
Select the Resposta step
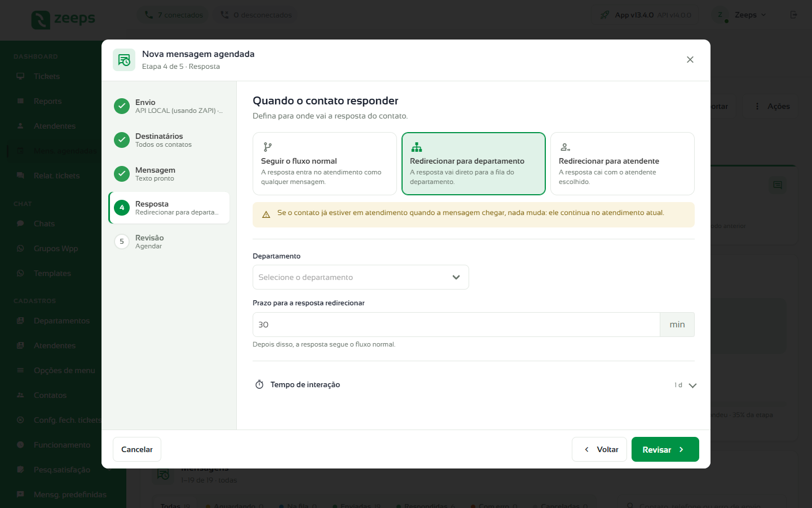click(169, 208)
